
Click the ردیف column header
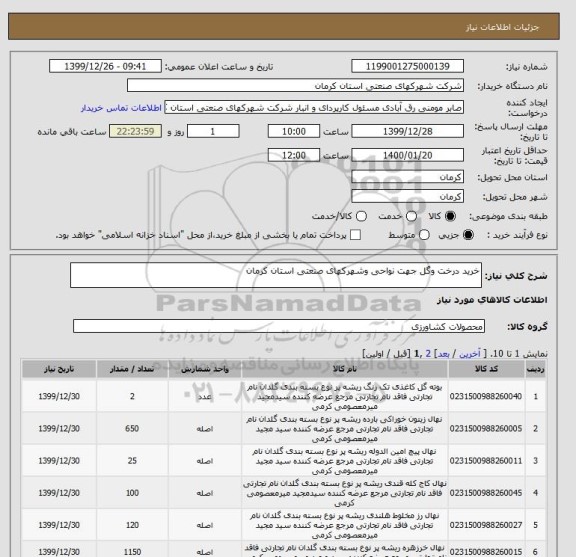[535, 369]
